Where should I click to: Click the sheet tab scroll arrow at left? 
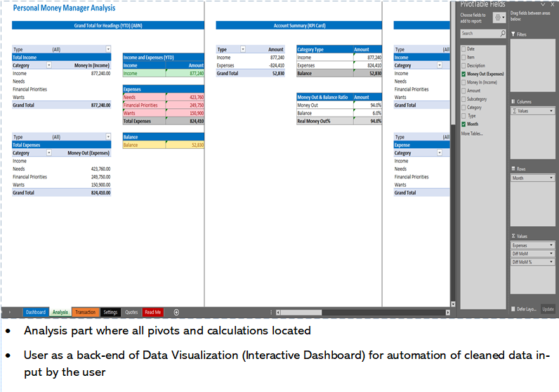[10, 312]
